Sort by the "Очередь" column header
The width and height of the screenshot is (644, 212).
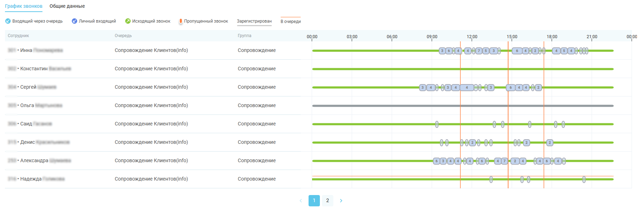coord(123,36)
